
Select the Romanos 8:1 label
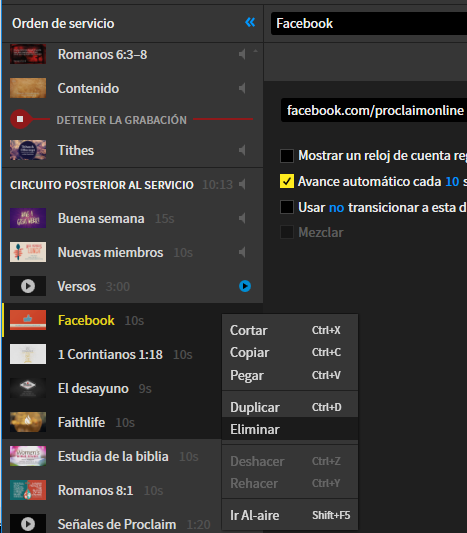(x=96, y=490)
